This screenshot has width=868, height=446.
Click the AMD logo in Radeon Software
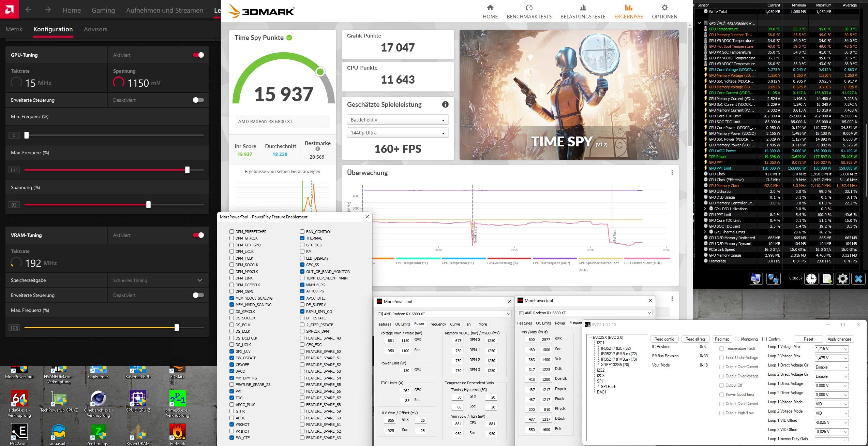coord(9,9)
